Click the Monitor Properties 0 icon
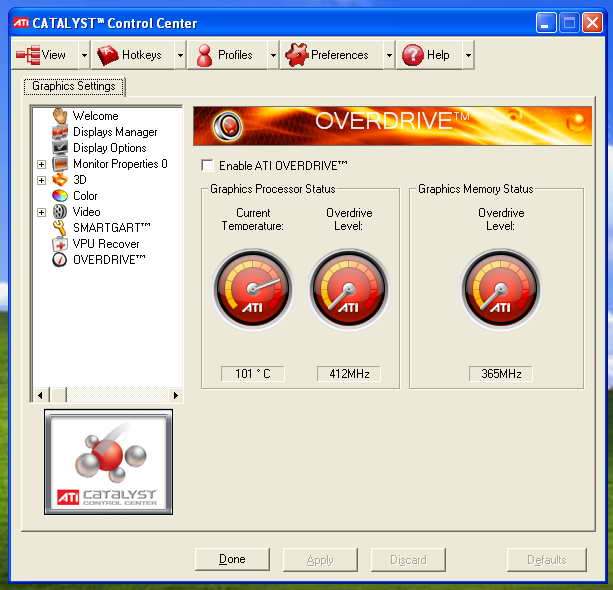613x590 pixels. [60, 164]
